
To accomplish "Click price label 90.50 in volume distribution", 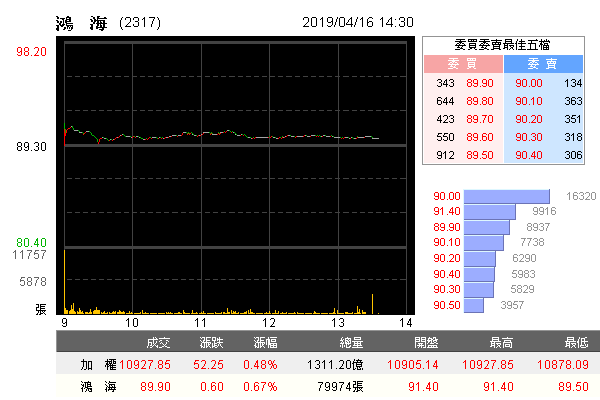I will 447,305.
